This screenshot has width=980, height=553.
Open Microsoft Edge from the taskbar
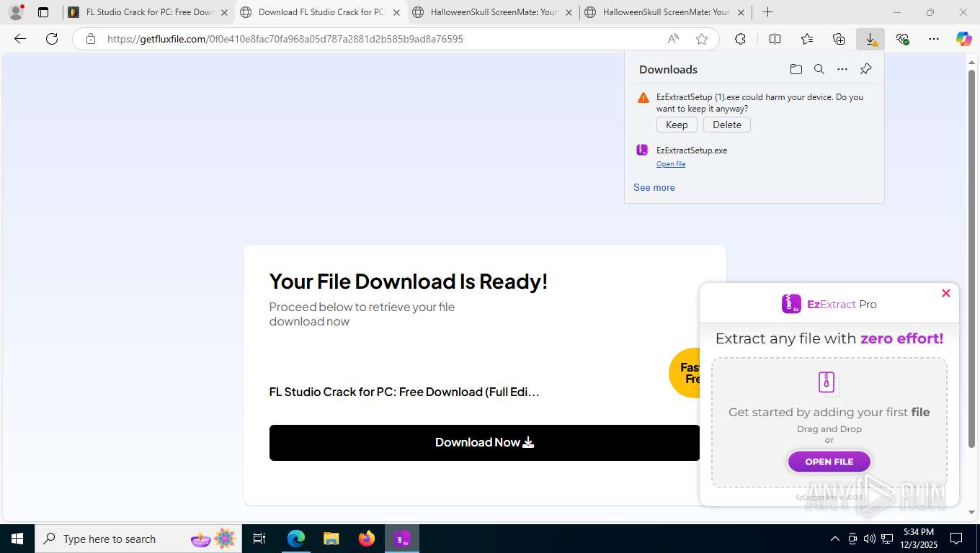[x=296, y=539]
